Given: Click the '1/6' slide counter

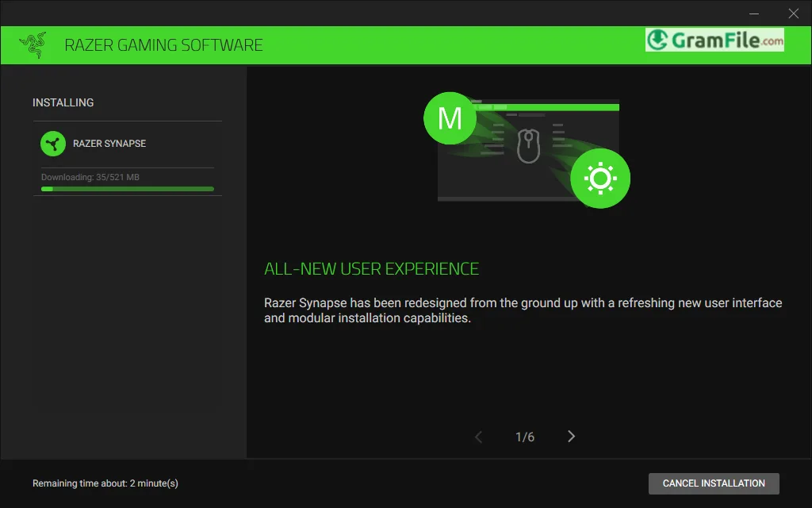Looking at the screenshot, I should point(525,437).
